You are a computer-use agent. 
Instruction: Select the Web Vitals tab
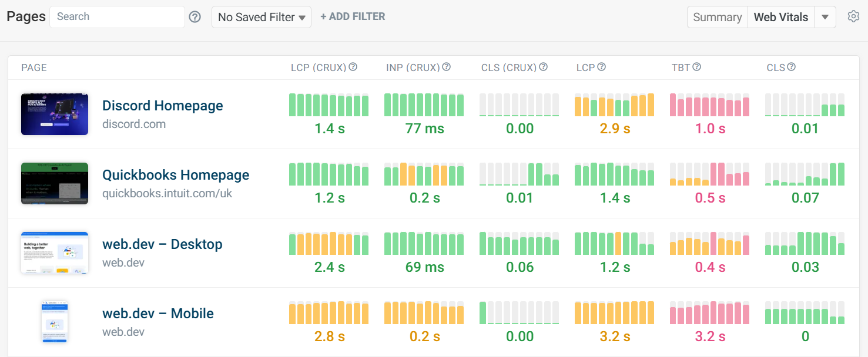click(780, 17)
